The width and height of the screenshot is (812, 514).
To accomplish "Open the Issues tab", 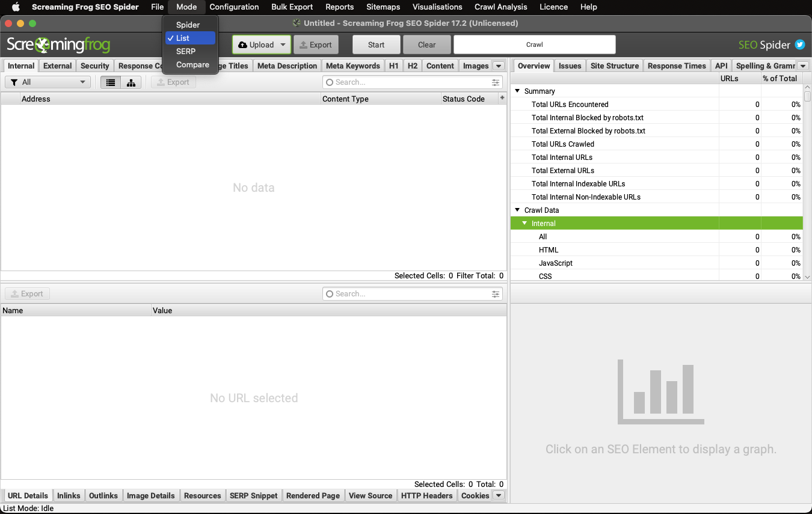I will coord(570,66).
